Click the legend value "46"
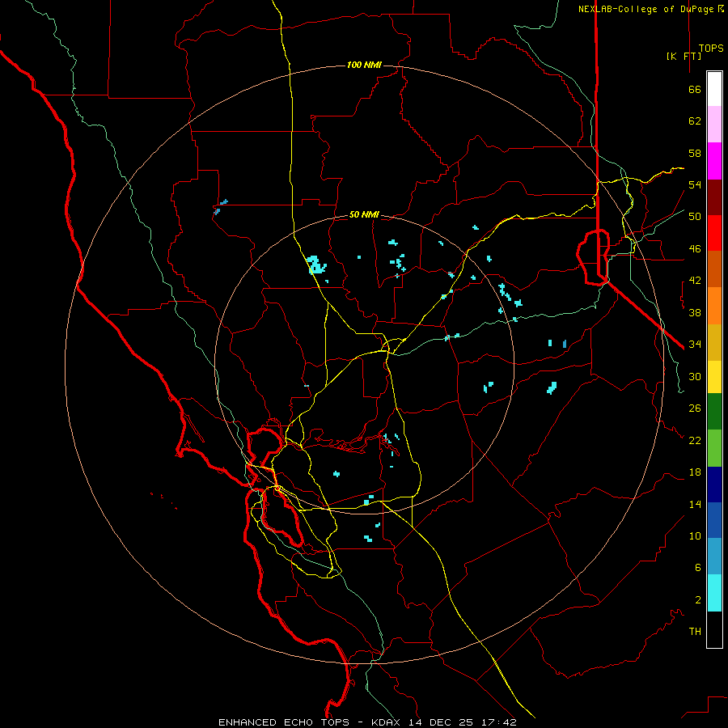Viewport: 728px width, 728px height. tap(695, 249)
